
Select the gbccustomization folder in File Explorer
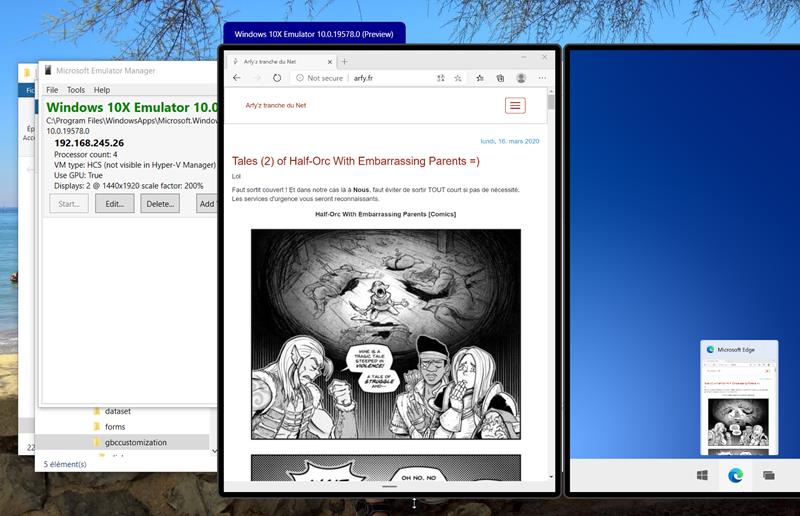point(136,443)
